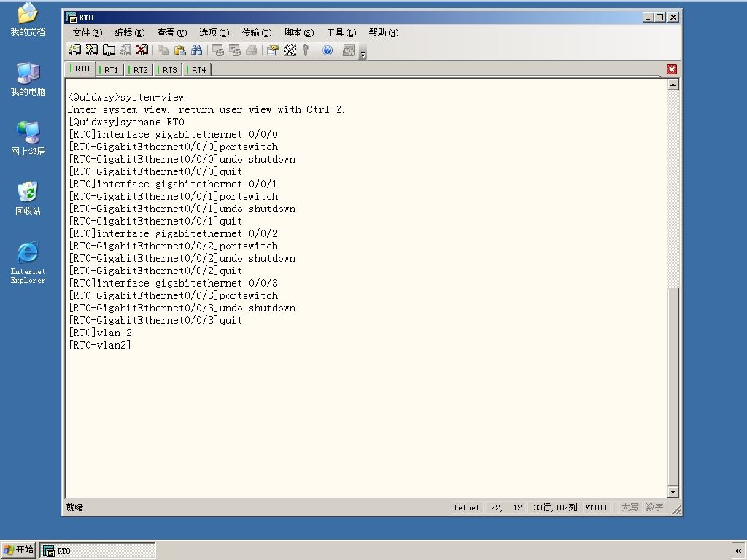Click the 就绪 status text
Viewport: 747px width, 560px height.
pos(75,507)
